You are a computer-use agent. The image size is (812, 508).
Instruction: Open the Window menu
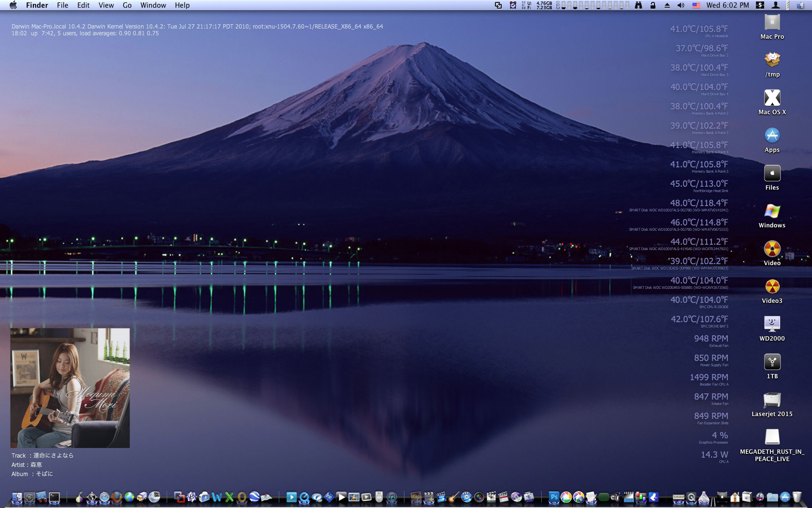point(153,5)
